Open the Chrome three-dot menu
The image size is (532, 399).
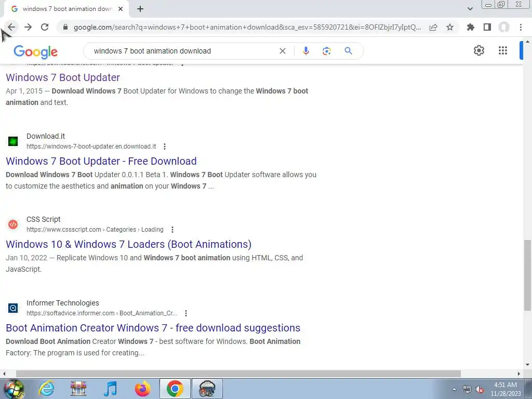coord(521,27)
